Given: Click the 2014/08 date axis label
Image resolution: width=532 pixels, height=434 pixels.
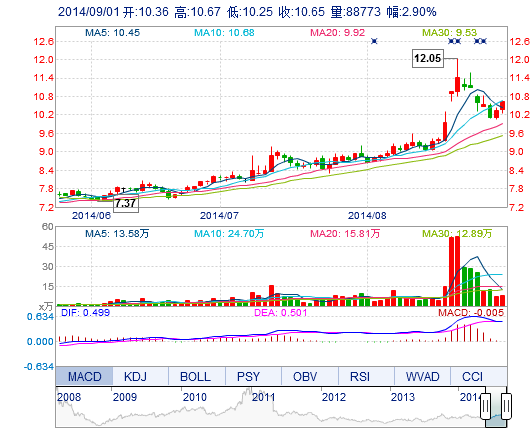Looking at the screenshot, I should [367, 215].
